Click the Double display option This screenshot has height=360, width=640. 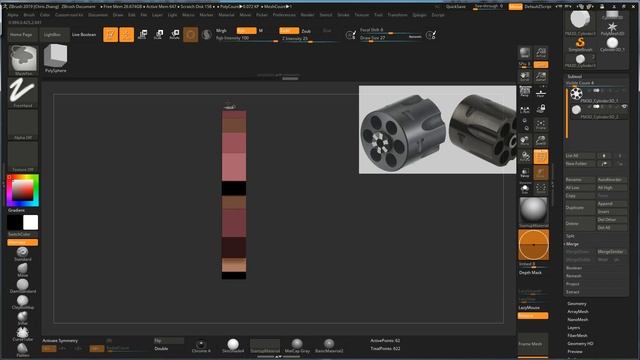pos(161,349)
